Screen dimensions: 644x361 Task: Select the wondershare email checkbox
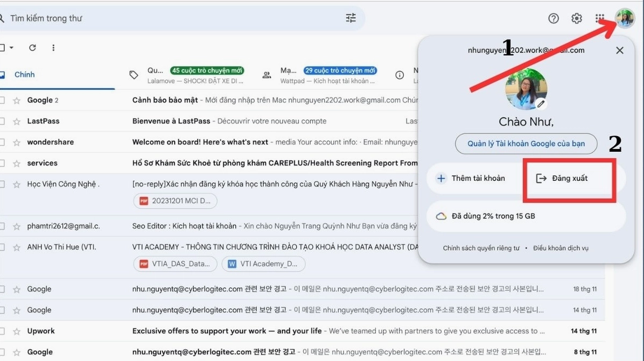(2, 143)
